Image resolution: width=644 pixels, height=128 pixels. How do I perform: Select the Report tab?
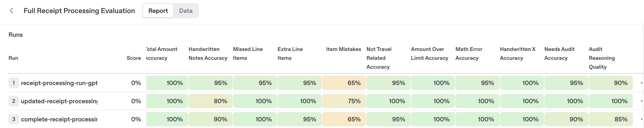coord(158,11)
